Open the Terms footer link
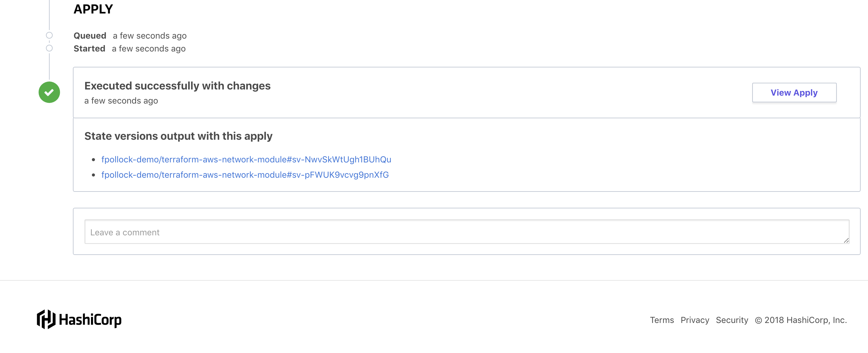The width and height of the screenshot is (868, 353). pyautogui.click(x=662, y=320)
